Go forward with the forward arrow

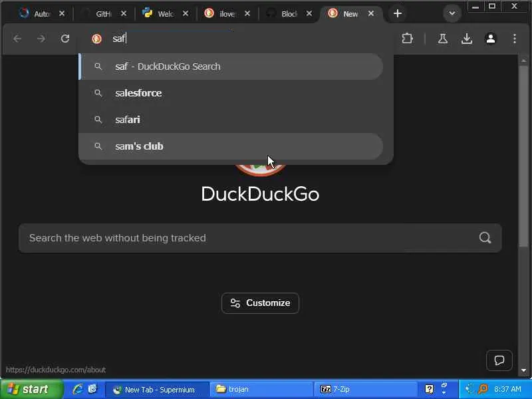point(41,39)
